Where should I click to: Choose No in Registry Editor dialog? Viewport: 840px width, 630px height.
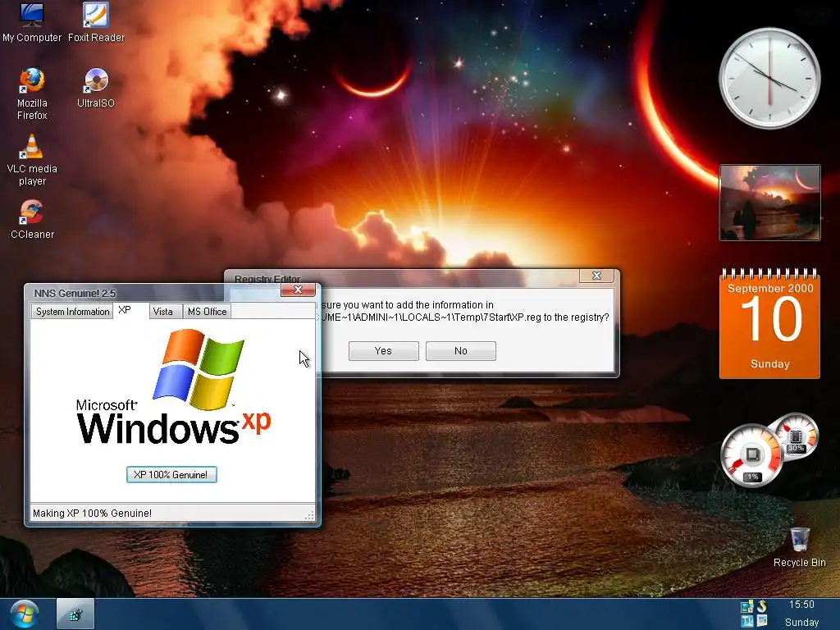tap(461, 351)
